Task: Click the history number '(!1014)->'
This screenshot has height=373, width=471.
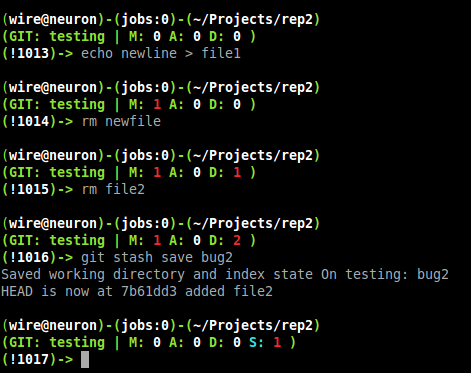Action: pyautogui.click(x=37, y=121)
